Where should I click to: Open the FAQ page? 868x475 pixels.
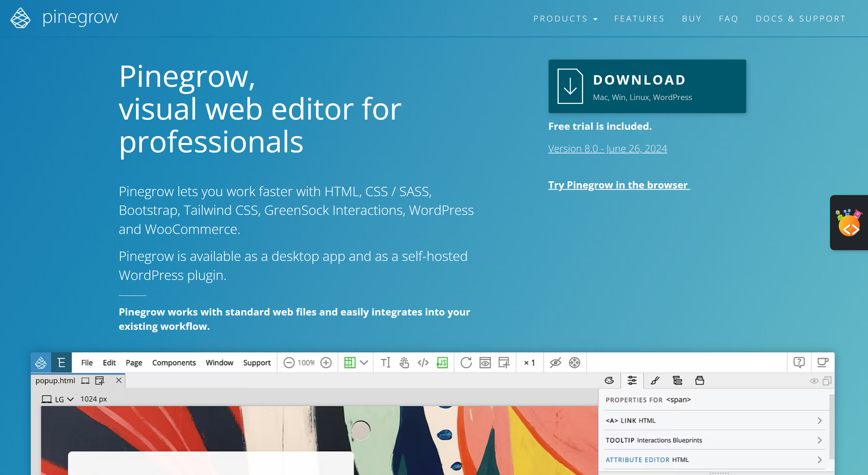tap(728, 19)
